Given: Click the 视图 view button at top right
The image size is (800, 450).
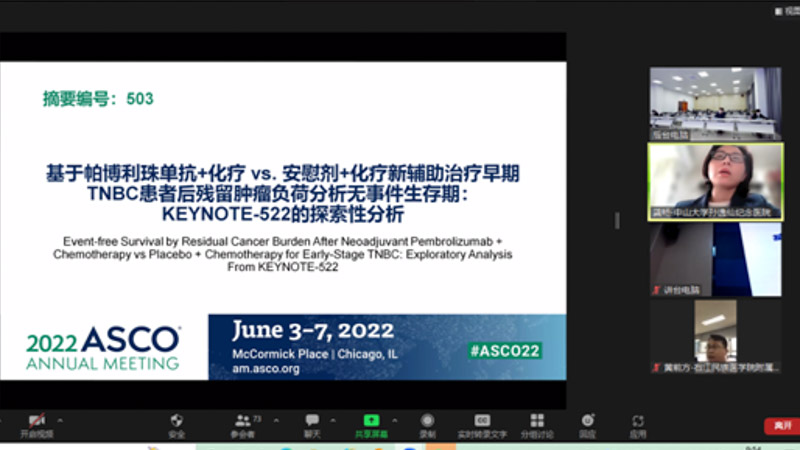Looking at the screenshot, I should click(x=788, y=11).
